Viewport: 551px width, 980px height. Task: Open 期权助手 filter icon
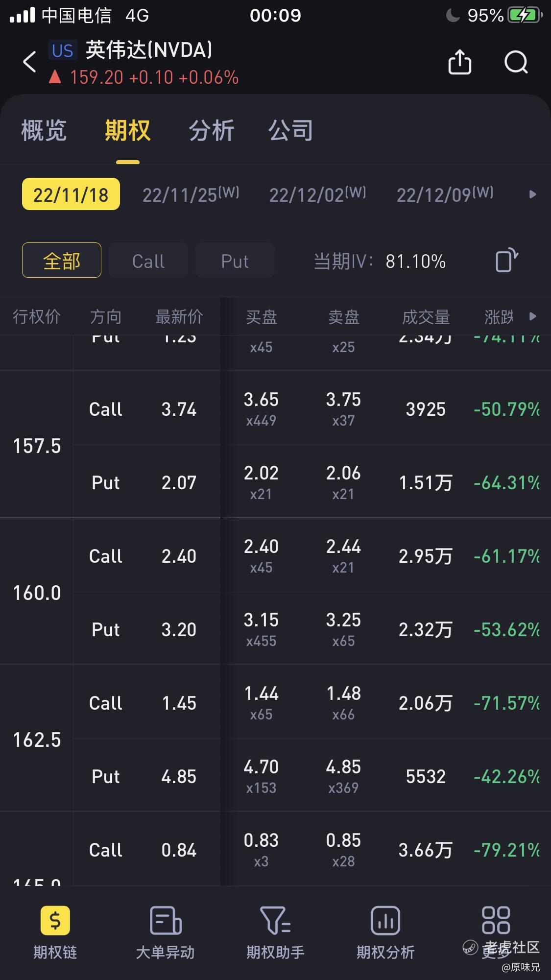(x=275, y=921)
